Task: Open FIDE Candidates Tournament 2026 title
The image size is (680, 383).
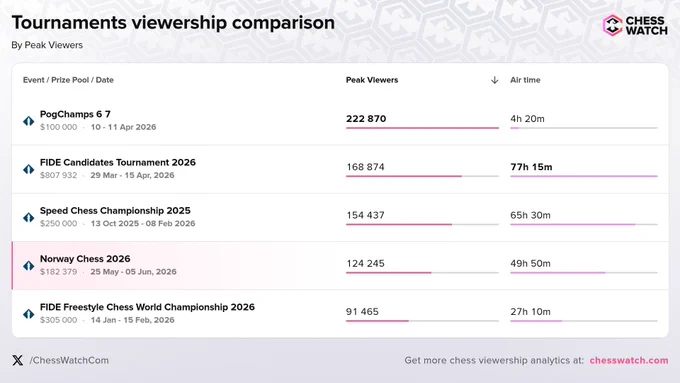Action: point(118,162)
